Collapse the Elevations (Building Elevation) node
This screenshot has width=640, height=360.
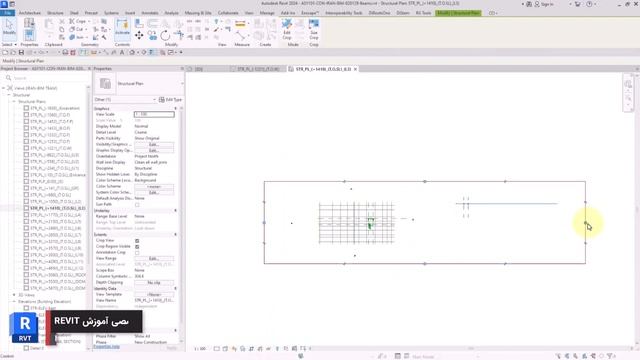(14, 302)
